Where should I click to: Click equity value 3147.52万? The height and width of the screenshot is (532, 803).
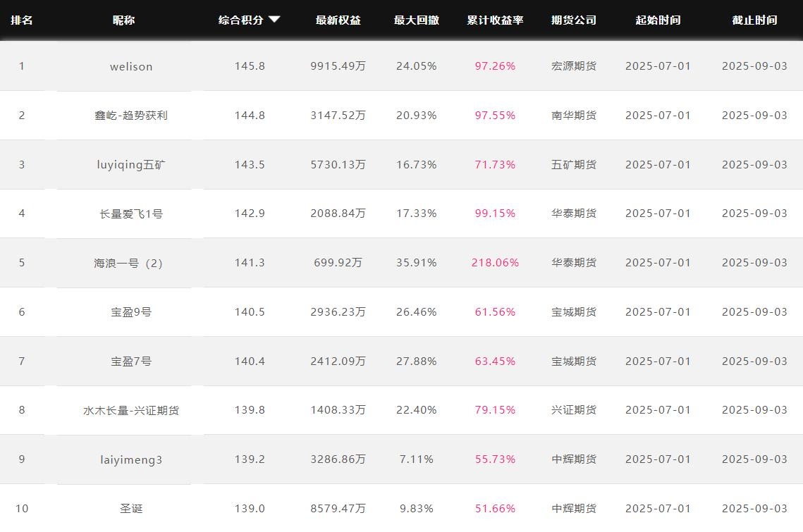click(338, 115)
